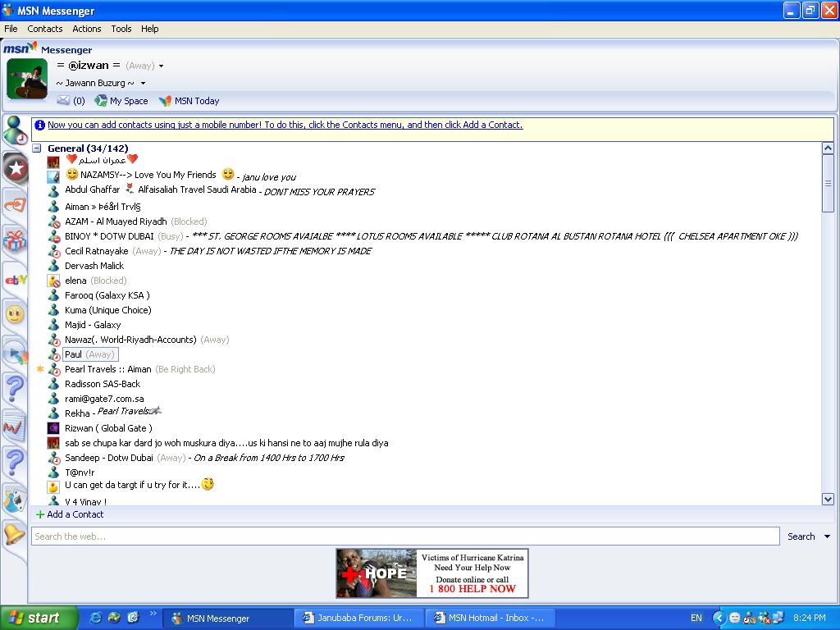Open the star tab in the sidebar
Viewport: 840px width, 630px height.
pyautogui.click(x=15, y=168)
